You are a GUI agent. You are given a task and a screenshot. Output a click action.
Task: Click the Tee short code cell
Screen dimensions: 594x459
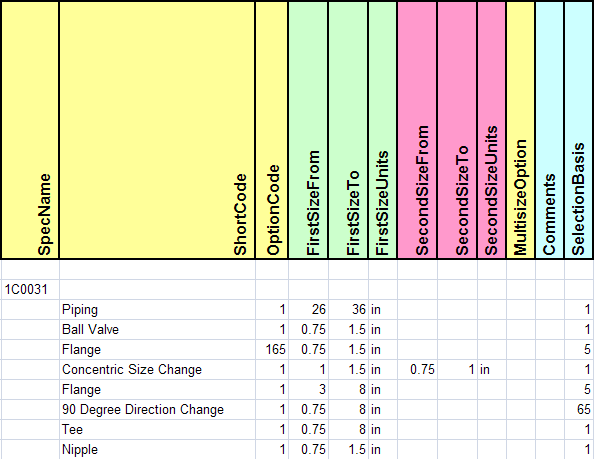pos(157,429)
